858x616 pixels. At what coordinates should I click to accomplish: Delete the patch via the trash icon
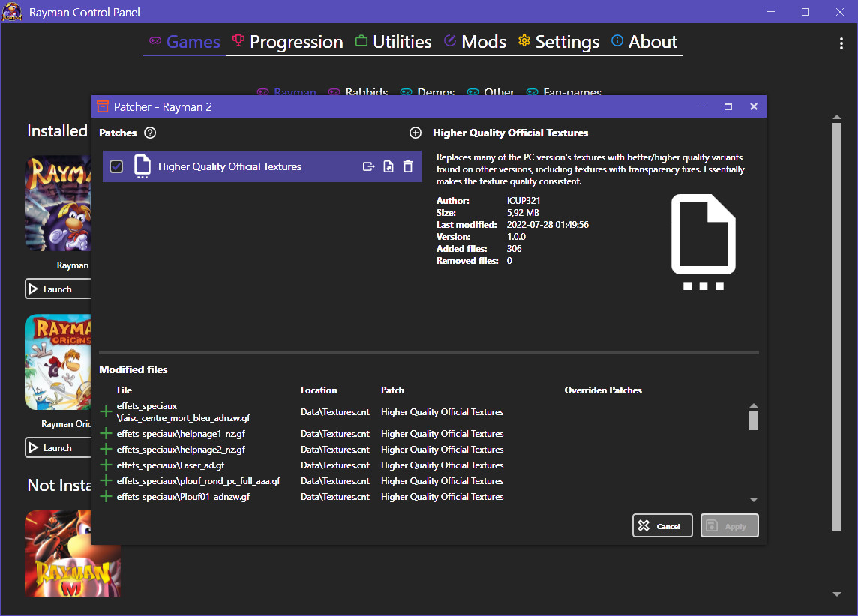407,166
